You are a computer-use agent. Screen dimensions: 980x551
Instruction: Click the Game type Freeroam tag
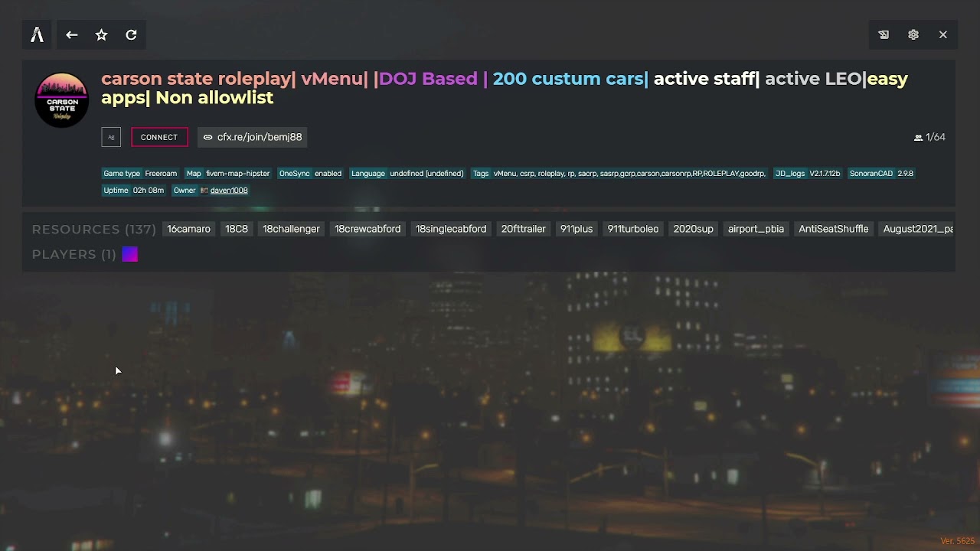tap(140, 174)
